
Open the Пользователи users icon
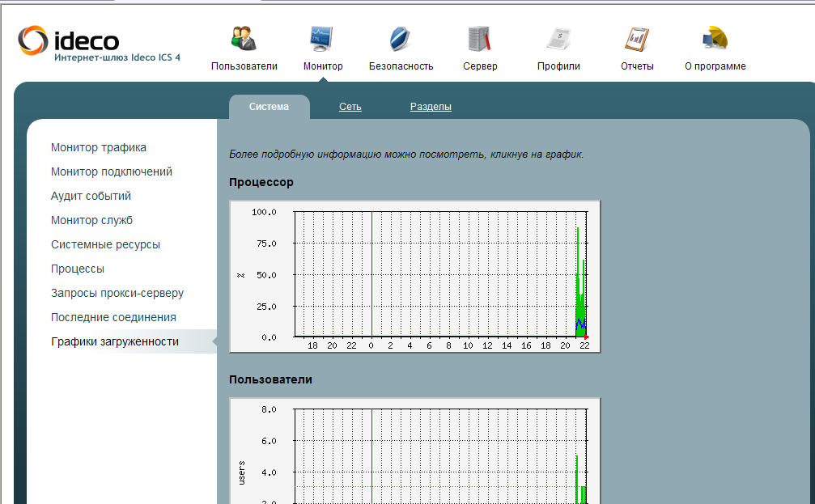click(244, 39)
